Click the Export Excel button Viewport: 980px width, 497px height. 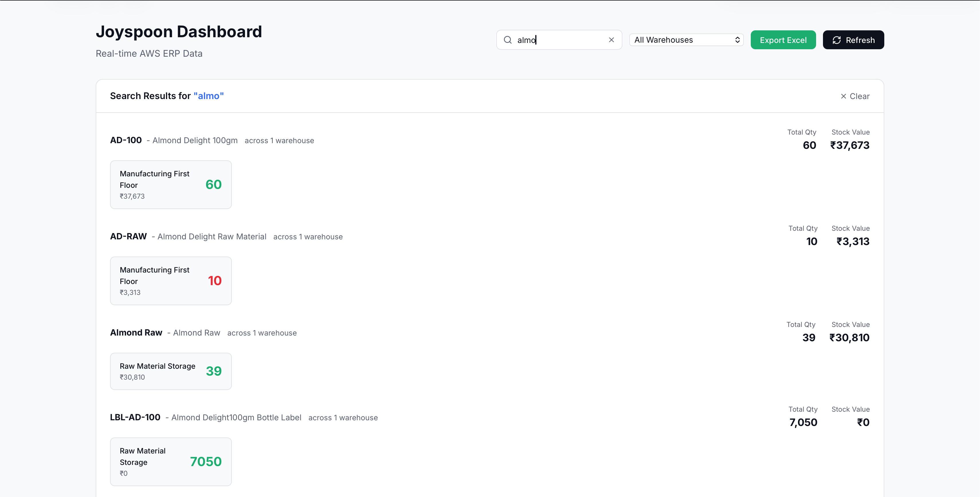pyautogui.click(x=783, y=40)
